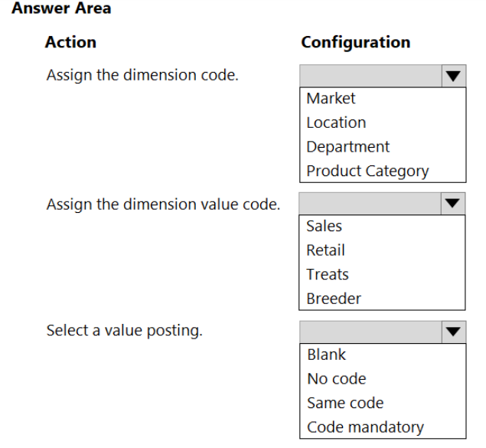Image resolution: width=486 pixels, height=448 pixels.
Task: Select No code value posting
Action: tap(336, 378)
